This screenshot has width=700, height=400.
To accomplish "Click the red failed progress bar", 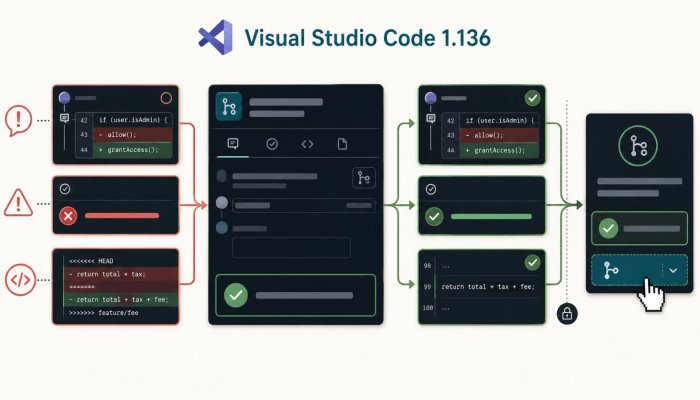I will [x=122, y=216].
